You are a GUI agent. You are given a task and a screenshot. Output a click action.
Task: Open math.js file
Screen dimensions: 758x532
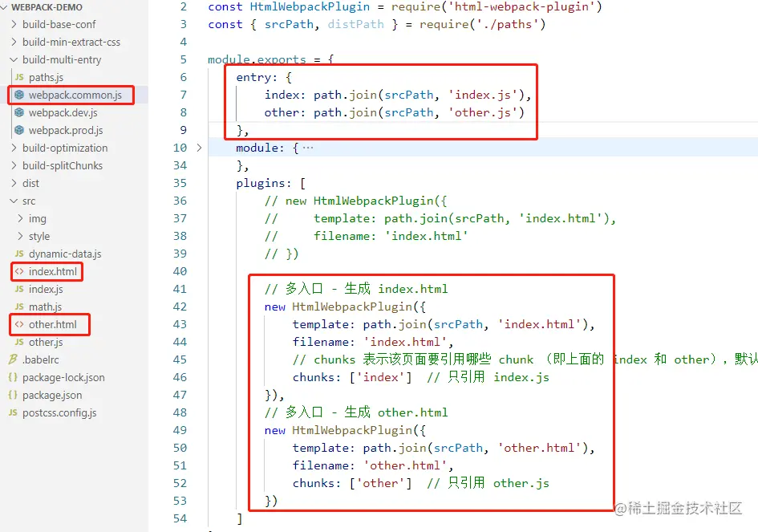[x=45, y=307]
